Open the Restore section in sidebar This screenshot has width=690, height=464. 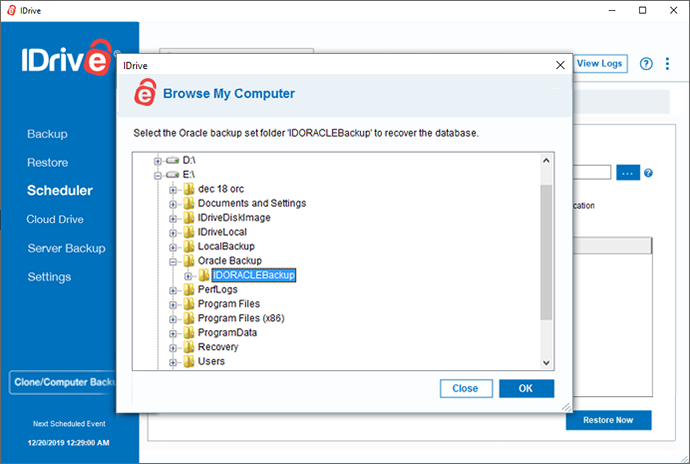pos(48,162)
